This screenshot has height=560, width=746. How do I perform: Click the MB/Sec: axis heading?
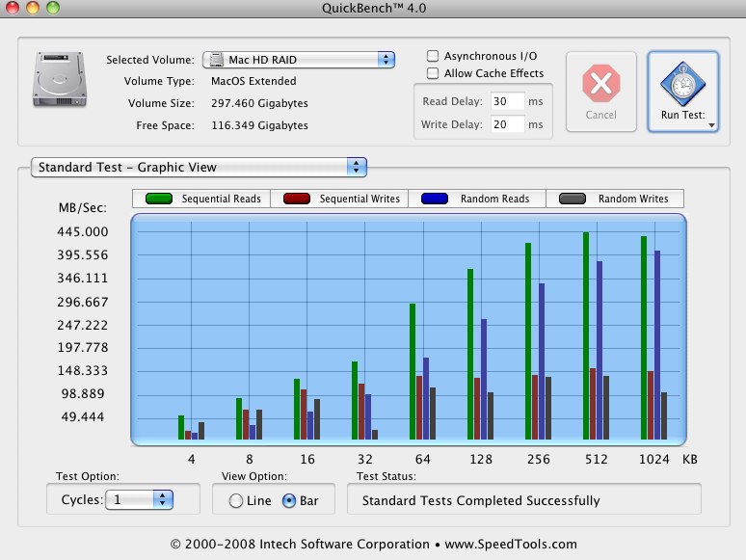tap(83, 207)
